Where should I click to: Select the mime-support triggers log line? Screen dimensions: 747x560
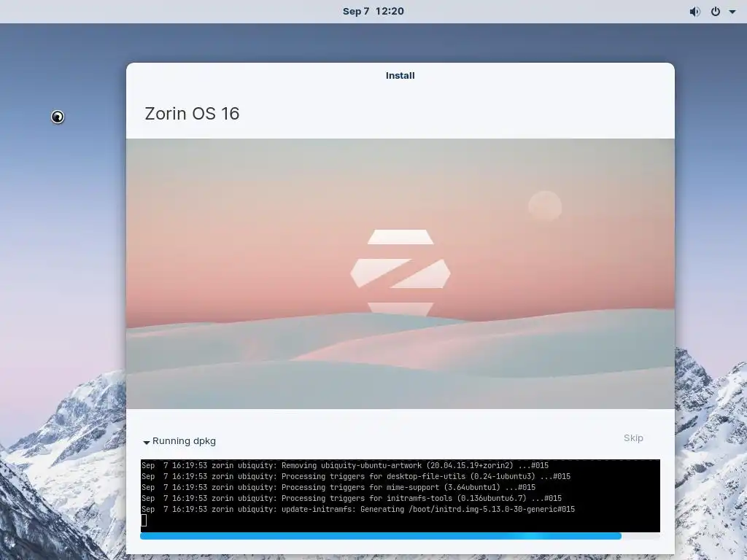[x=338, y=488]
